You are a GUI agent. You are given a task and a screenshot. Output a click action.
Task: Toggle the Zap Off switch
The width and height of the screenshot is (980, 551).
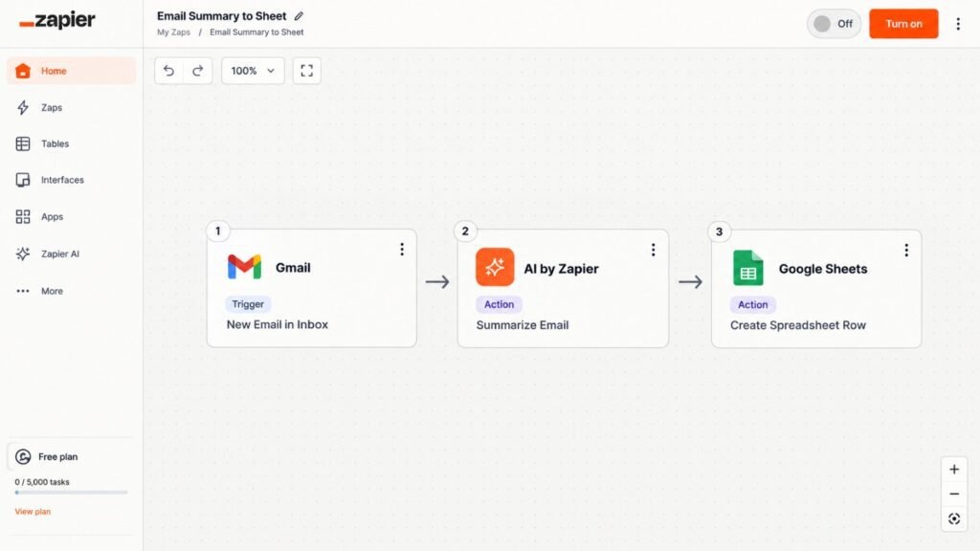pos(834,24)
